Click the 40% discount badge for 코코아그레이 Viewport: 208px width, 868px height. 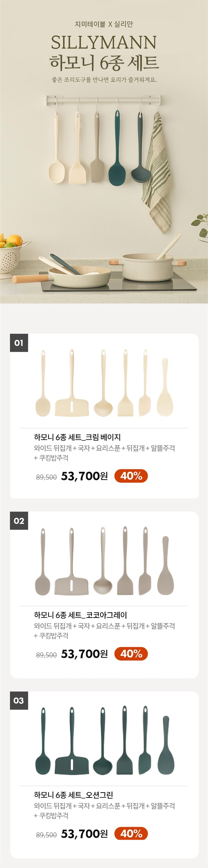point(131,654)
